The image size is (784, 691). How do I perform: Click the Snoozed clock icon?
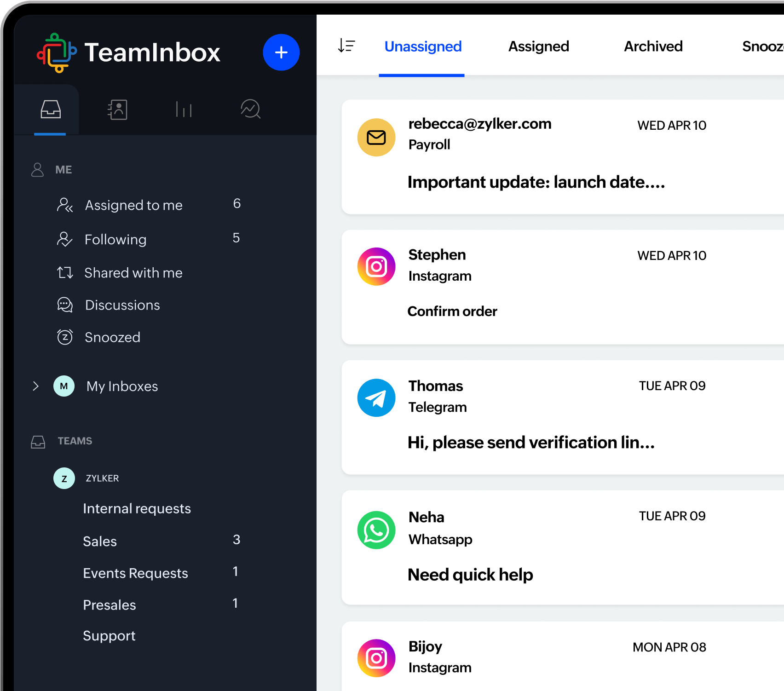[65, 337]
